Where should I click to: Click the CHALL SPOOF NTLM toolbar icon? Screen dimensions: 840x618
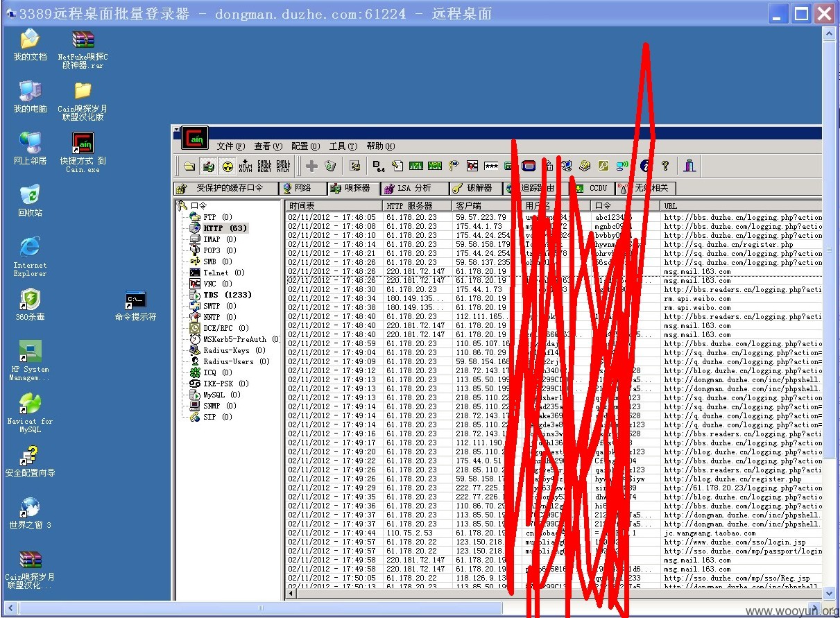[283, 166]
